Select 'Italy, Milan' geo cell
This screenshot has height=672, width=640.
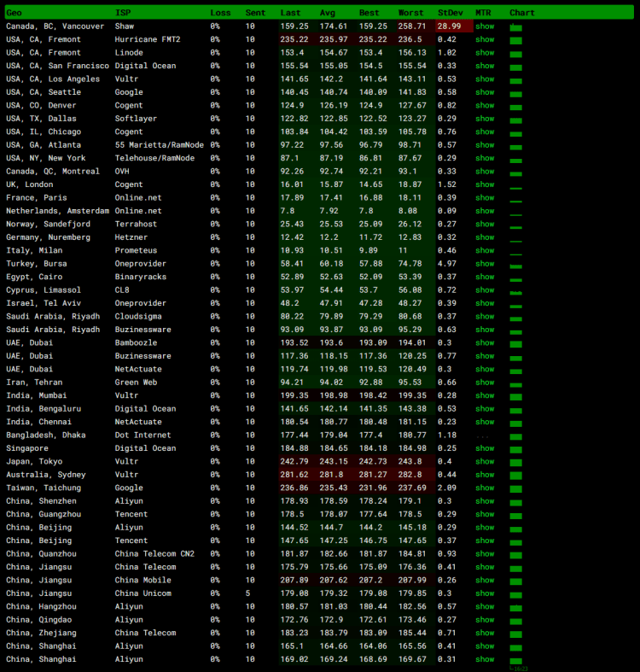click(34, 250)
